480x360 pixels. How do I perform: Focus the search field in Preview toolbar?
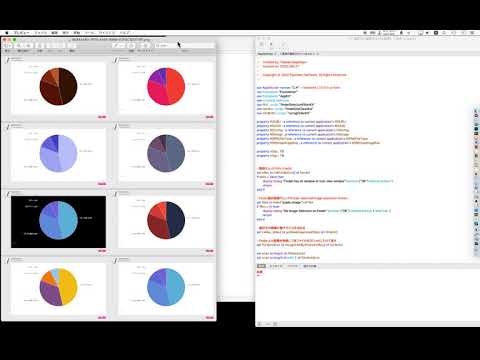click(184, 45)
